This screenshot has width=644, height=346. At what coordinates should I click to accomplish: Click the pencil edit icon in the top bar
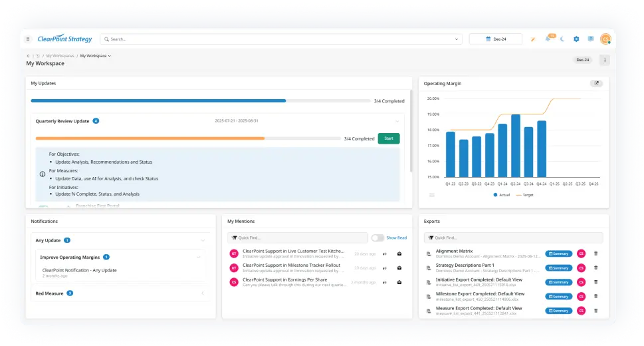[x=533, y=39]
